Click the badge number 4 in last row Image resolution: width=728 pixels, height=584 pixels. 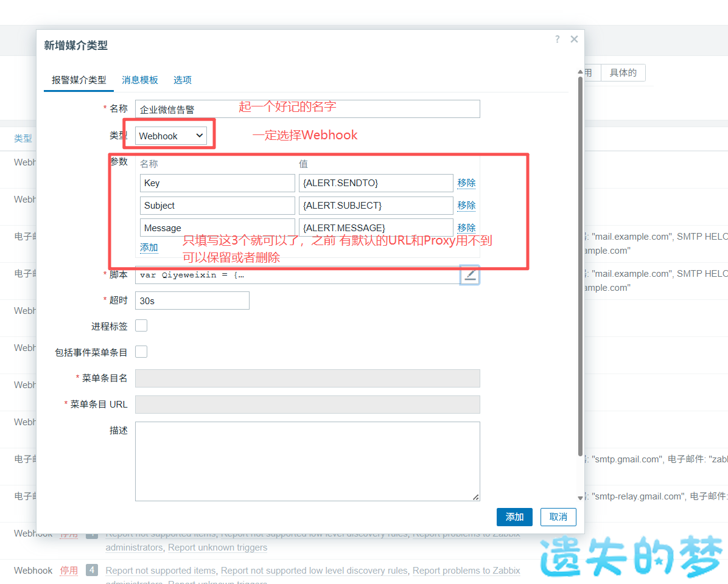(x=92, y=570)
